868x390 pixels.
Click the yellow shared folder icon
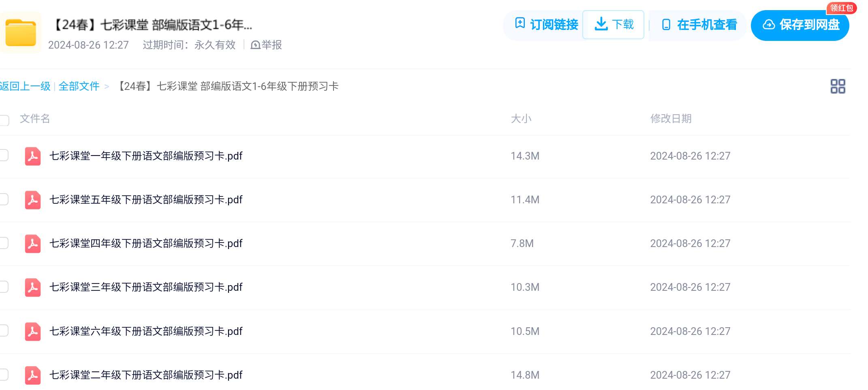20,33
